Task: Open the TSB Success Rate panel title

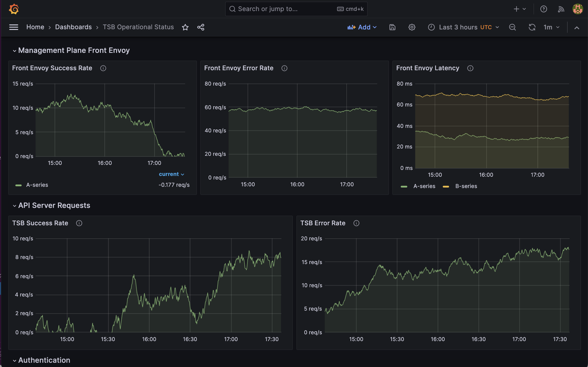Action: 40,223
